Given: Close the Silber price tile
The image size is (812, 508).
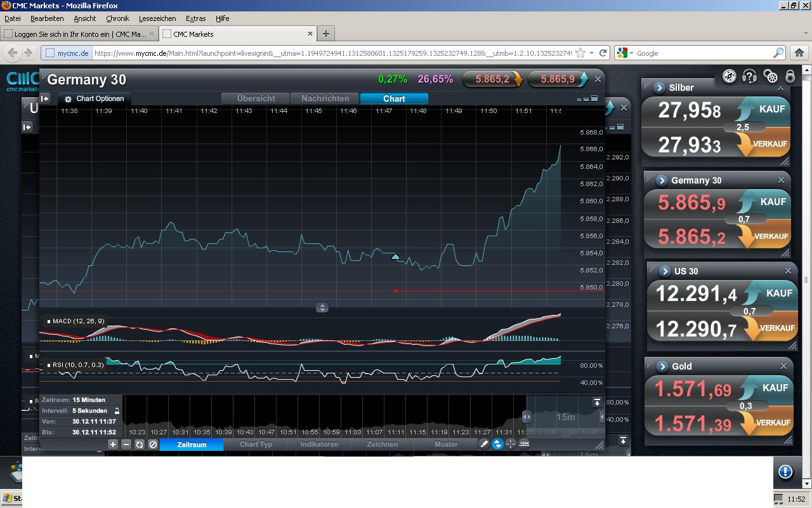Looking at the screenshot, I should tap(781, 88).
